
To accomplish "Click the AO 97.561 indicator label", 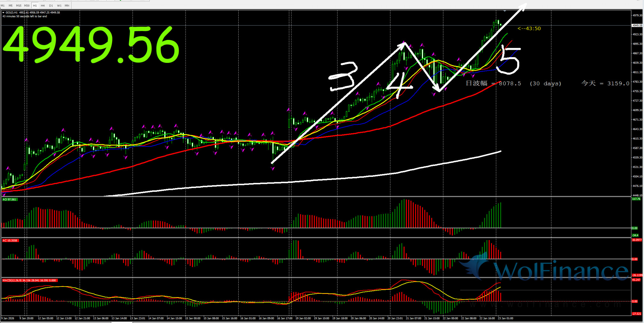I will click(x=9, y=199).
